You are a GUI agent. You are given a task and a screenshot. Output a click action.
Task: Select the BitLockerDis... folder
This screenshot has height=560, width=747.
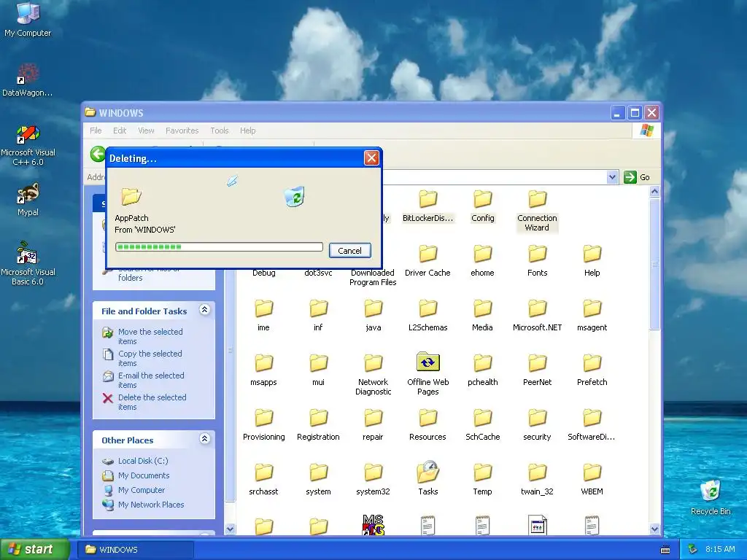[427, 206]
